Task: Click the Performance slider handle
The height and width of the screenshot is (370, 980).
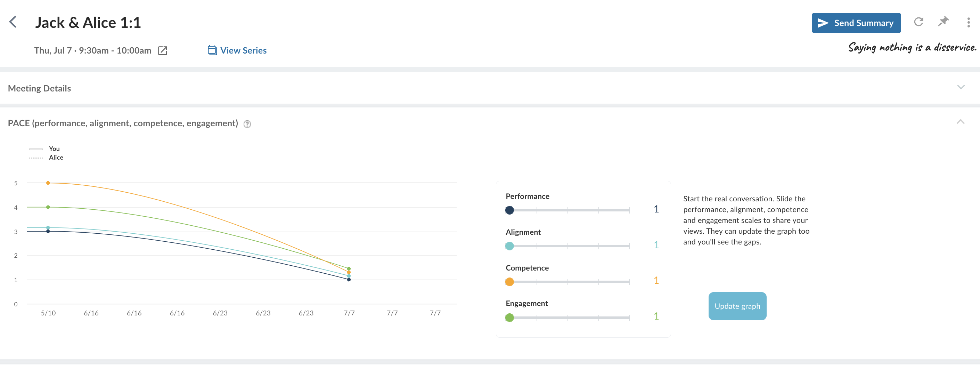Action: [x=509, y=210]
